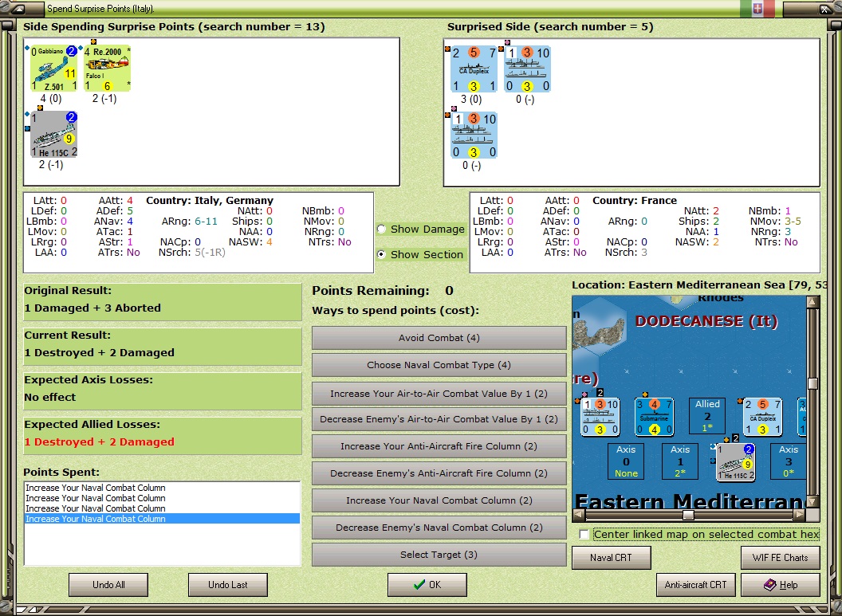The width and height of the screenshot is (842, 616).
Task: Open the WIF FE Charts
Action: pyautogui.click(x=781, y=558)
